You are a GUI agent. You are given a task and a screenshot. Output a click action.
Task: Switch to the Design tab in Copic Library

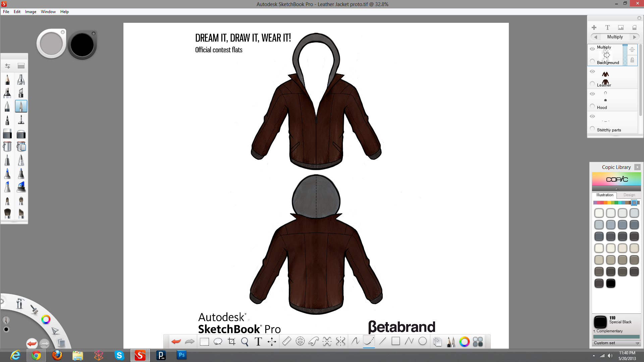[x=629, y=195]
